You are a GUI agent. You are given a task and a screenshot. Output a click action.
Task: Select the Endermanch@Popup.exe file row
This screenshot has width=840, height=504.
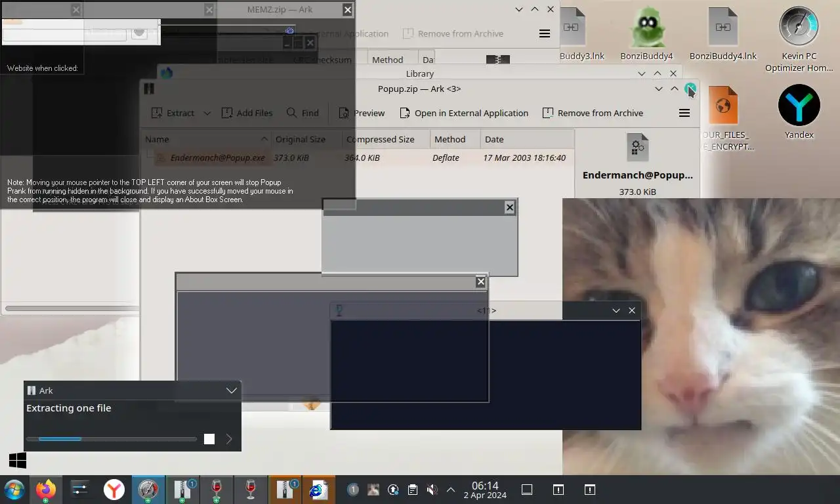click(x=358, y=157)
